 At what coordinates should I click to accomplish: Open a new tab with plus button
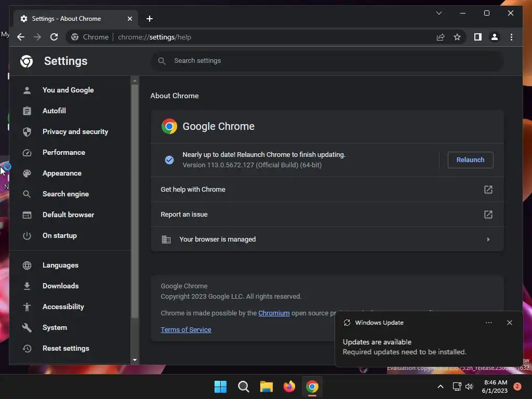pyautogui.click(x=150, y=19)
